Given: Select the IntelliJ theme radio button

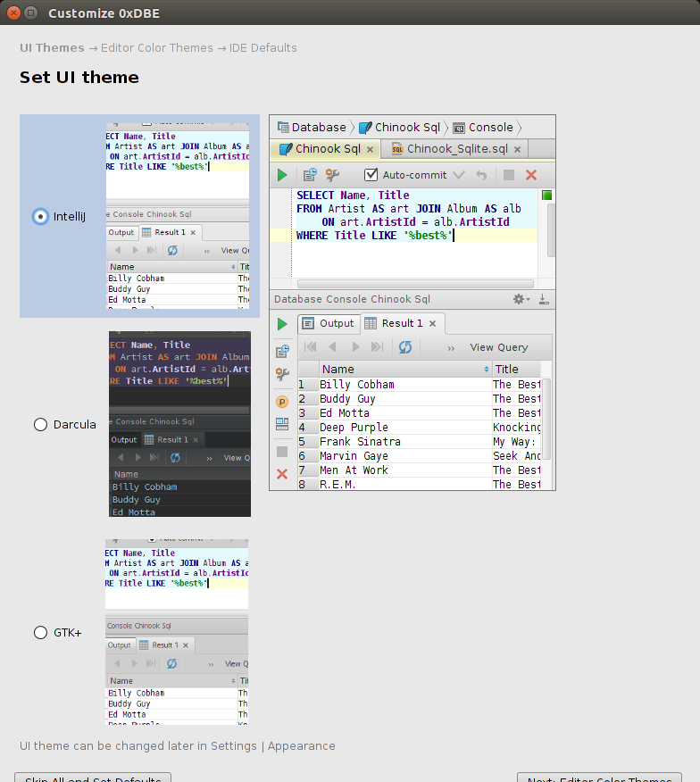Looking at the screenshot, I should click(40, 216).
